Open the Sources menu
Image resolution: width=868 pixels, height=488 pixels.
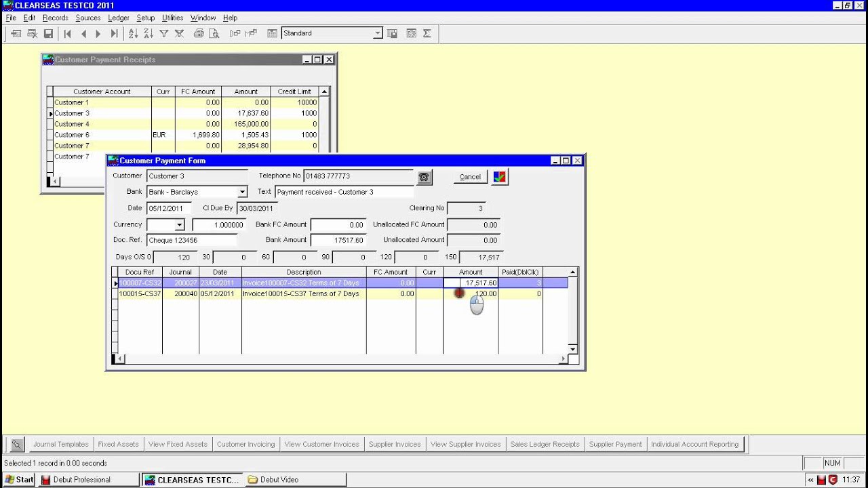click(88, 18)
